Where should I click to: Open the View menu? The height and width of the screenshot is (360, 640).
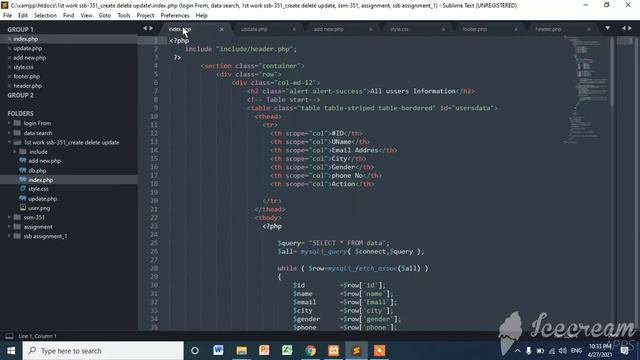[86, 16]
